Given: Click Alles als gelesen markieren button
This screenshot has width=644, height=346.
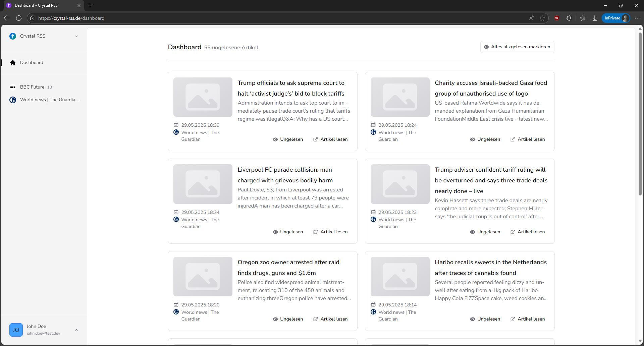Looking at the screenshot, I should (x=517, y=47).
